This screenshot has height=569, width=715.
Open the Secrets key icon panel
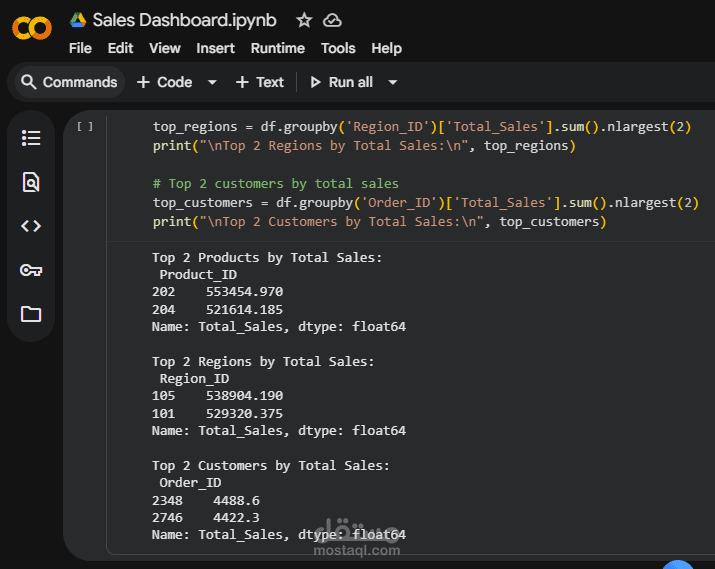[x=31, y=270]
